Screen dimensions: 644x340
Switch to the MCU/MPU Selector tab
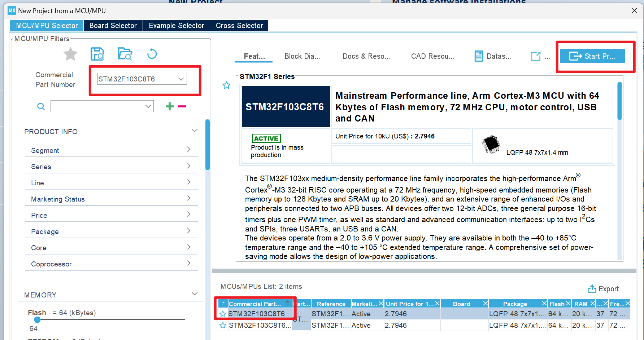click(x=47, y=26)
